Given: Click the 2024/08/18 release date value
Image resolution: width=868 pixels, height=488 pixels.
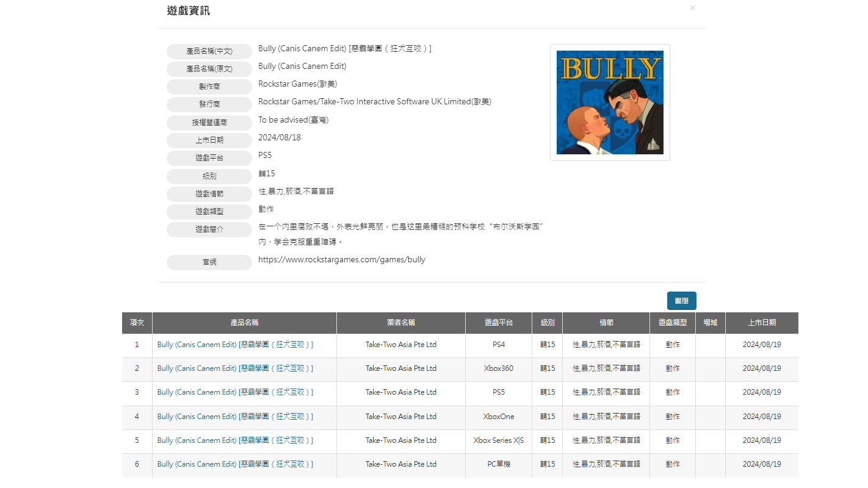Looking at the screenshot, I should click(x=280, y=138).
